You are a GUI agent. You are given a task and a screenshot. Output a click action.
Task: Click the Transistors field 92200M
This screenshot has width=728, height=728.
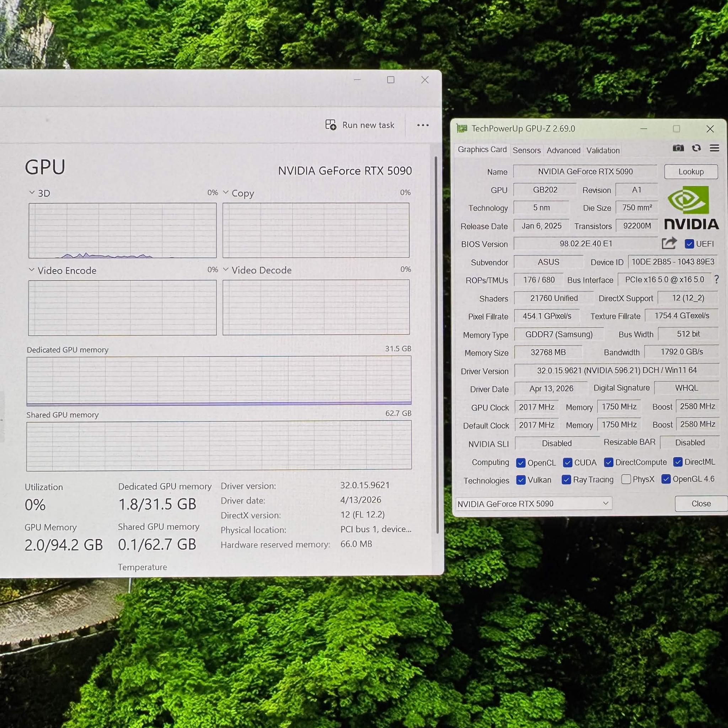(637, 226)
